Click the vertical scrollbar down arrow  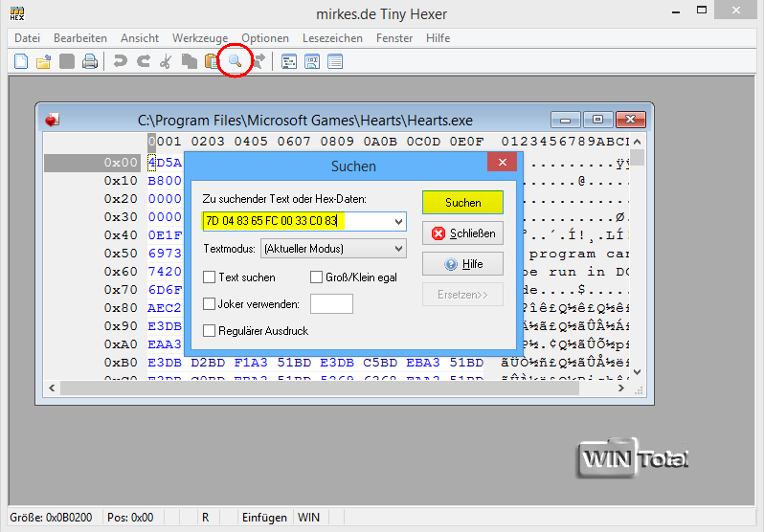tap(637, 372)
